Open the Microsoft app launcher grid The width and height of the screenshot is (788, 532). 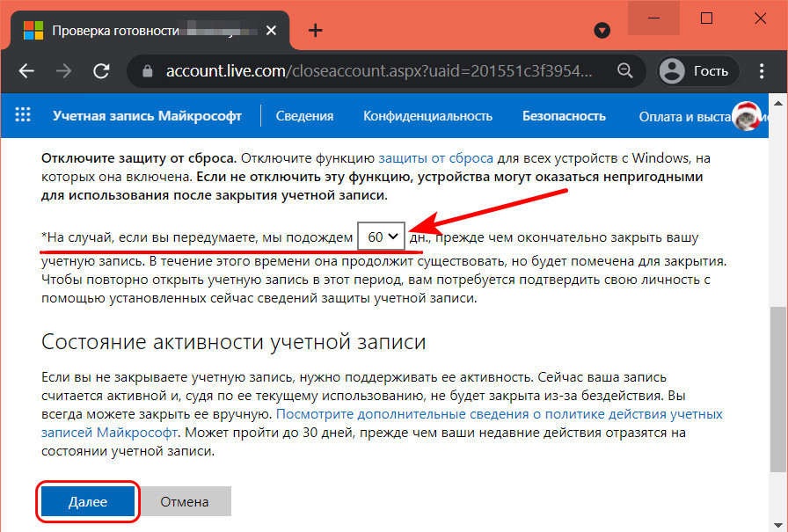(23, 114)
